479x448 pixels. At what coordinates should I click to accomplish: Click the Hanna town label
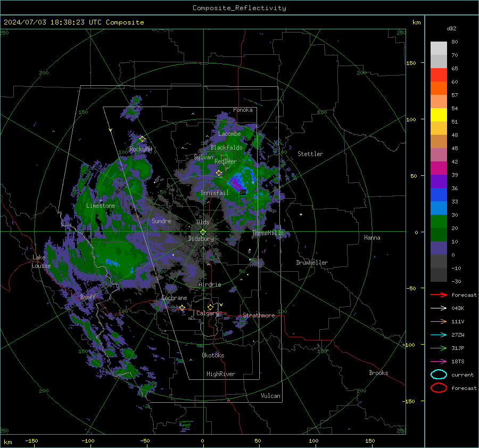[372, 238]
